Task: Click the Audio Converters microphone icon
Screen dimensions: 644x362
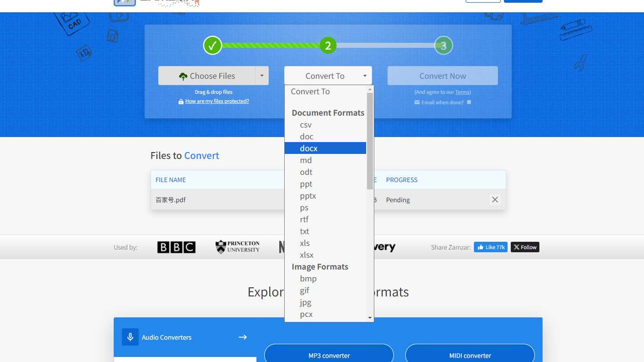Action: [x=130, y=337]
